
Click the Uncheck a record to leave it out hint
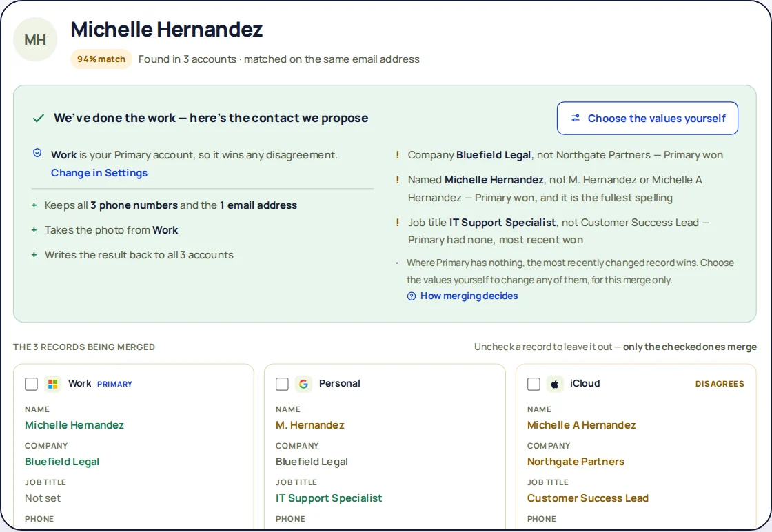616,347
